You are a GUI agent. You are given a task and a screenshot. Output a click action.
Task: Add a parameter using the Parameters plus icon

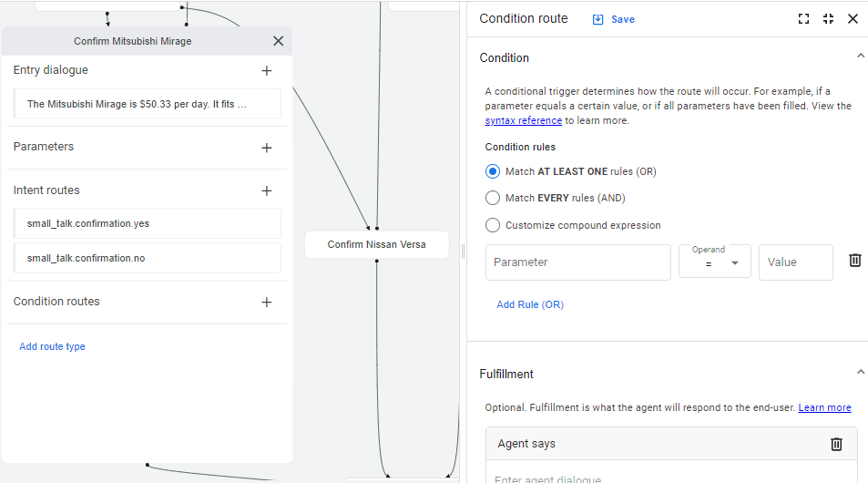(x=267, y=148)
